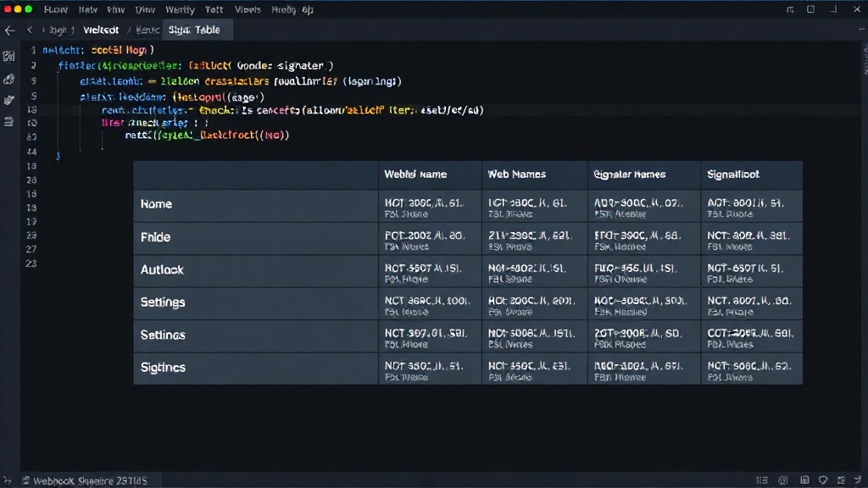The height and width of the screenshot is (488, 868).
Task: Click the Sigtincs row label in the table
Action: [163, 368]
